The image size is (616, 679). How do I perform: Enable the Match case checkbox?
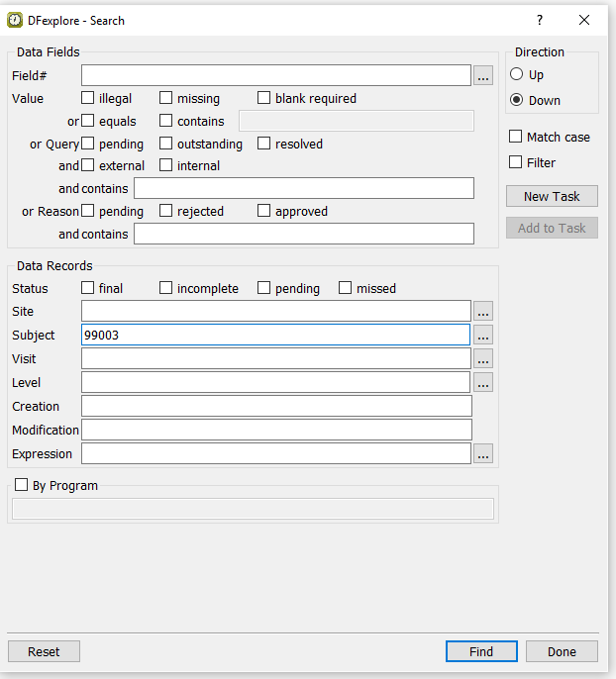pyautogui.click(x=516, y=137)
